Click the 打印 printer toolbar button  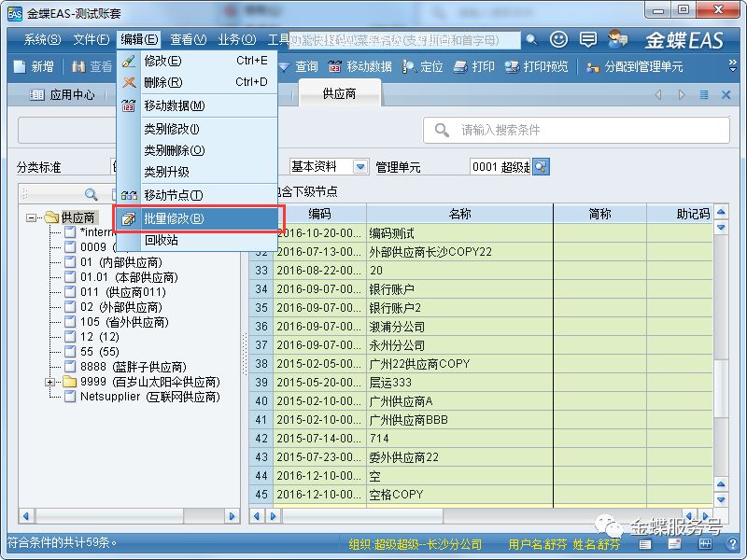474,66
